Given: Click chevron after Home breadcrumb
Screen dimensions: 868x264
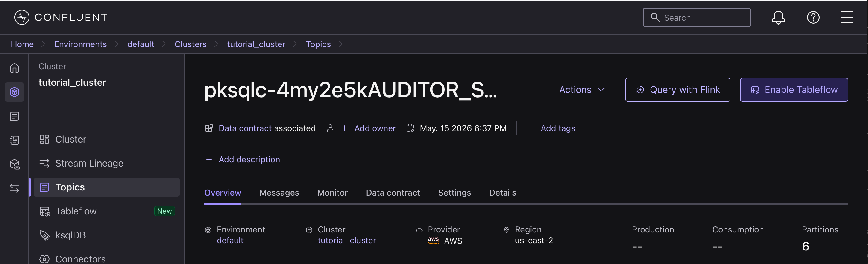Looking at the screenshot, I should point(43,44).
